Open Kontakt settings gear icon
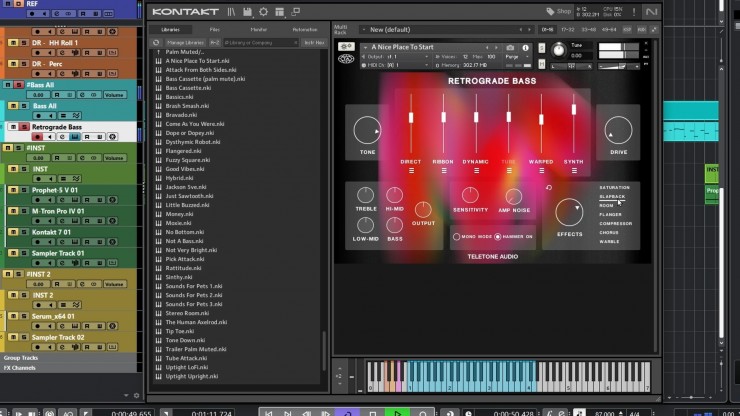This screenshot has width=740, height=416. click(x=264, y=12)
